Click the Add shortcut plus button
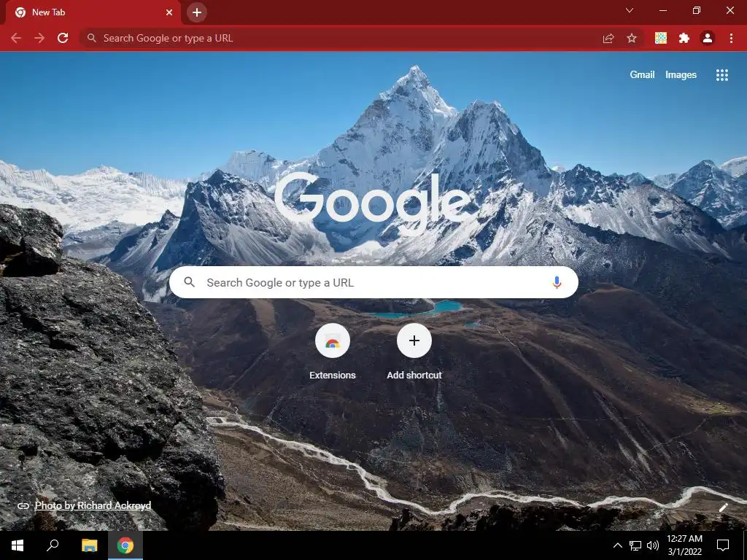 (414, 341)
